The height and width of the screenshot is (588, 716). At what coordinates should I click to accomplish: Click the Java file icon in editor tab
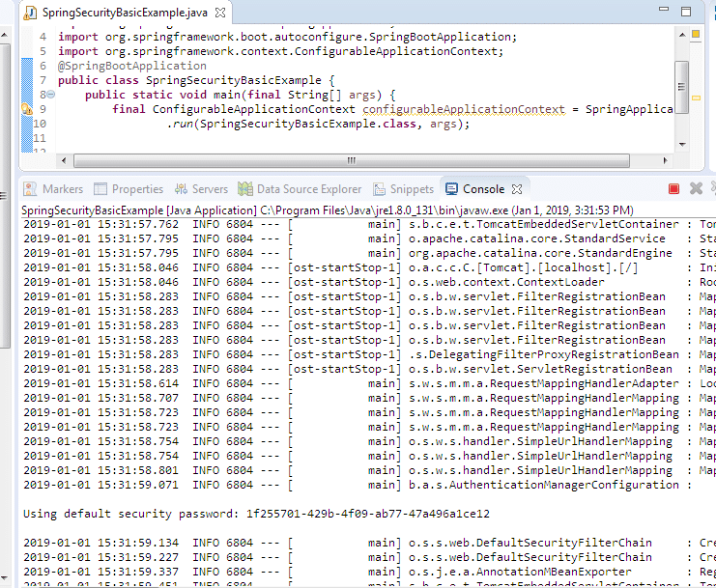pos(31,14)
